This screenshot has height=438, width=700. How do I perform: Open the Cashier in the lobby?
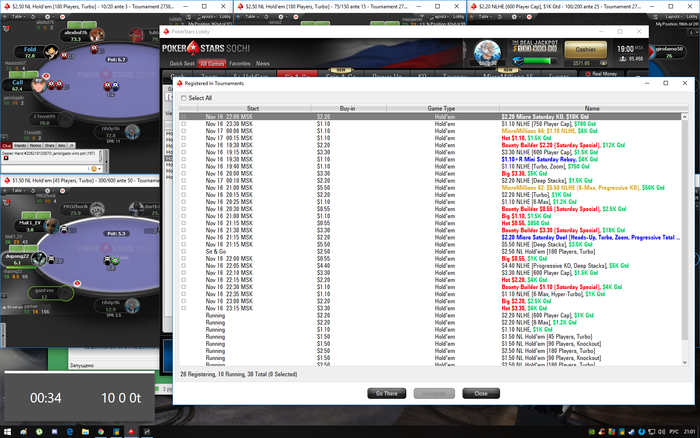point(585,50)
